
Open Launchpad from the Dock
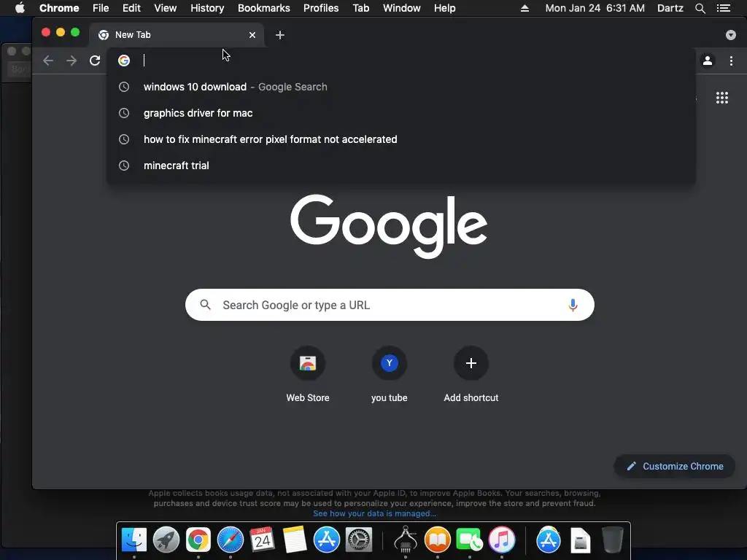pos(166,540)
